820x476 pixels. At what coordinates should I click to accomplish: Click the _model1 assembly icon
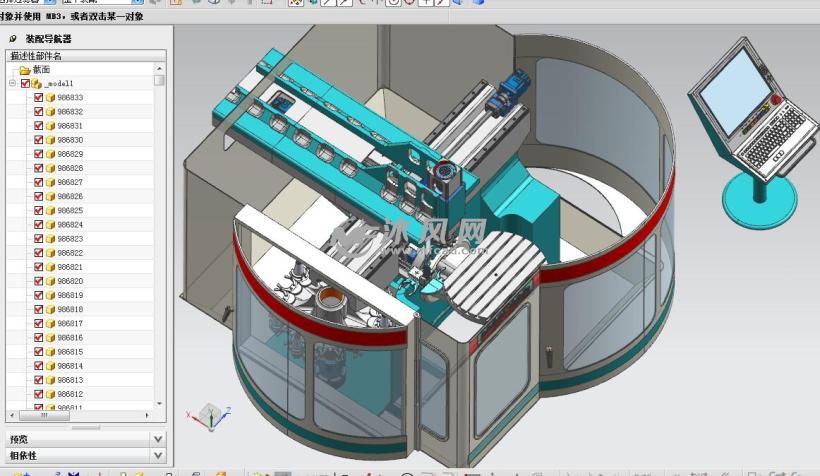[37, 84]
